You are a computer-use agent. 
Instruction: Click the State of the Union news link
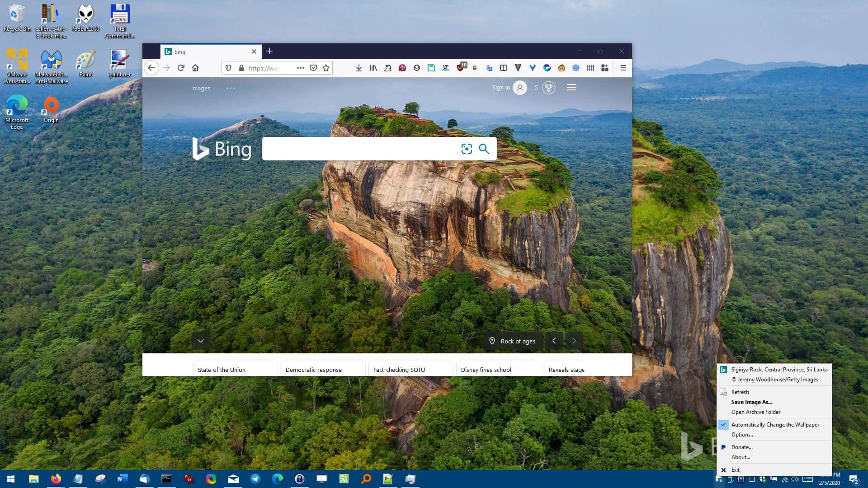(x=221, y=370)
